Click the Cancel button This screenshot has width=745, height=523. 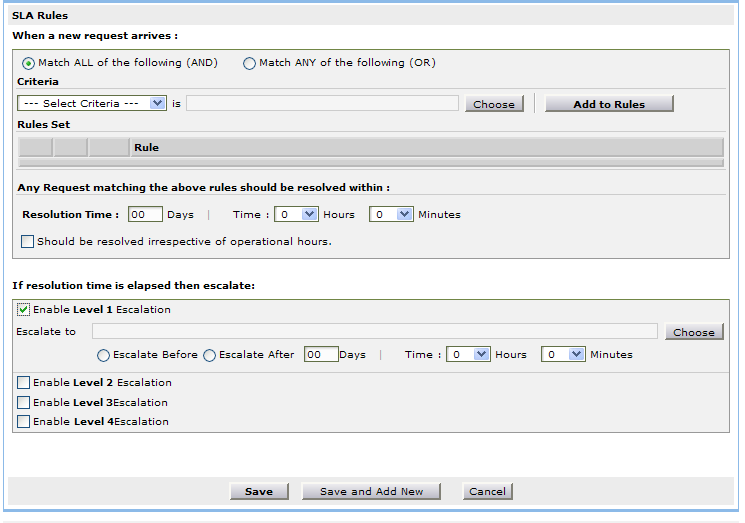(x=487, y=491)
